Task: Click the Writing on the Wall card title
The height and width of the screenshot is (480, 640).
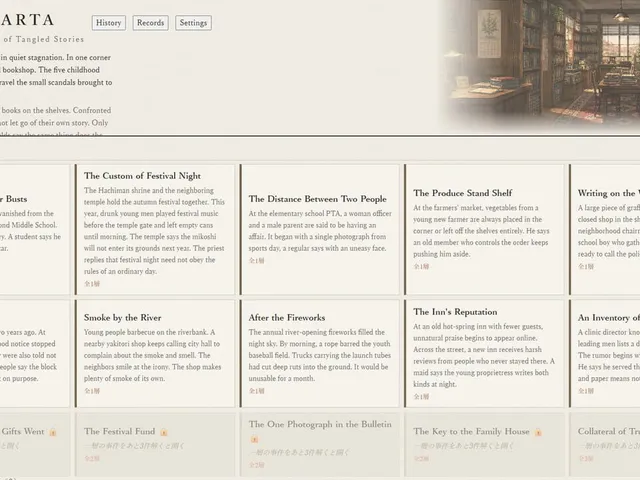Action: click(609, 193)
